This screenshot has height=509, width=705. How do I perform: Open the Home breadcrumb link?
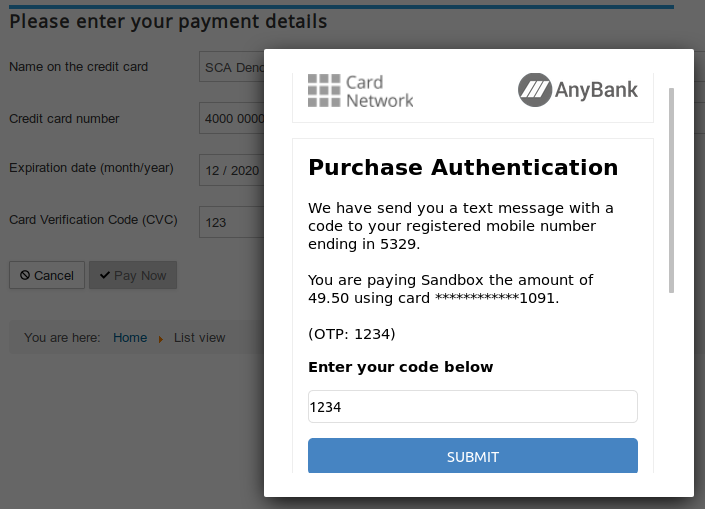[130, 338]
